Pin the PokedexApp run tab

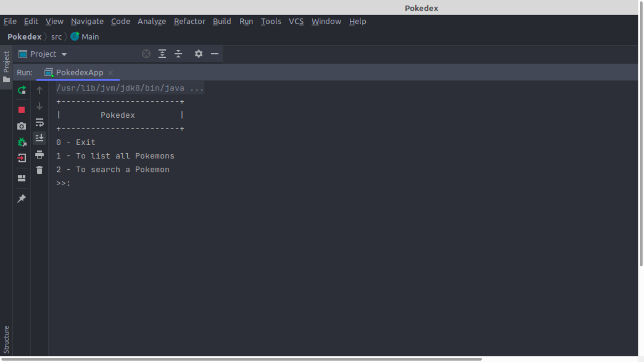tap(21, 198)
